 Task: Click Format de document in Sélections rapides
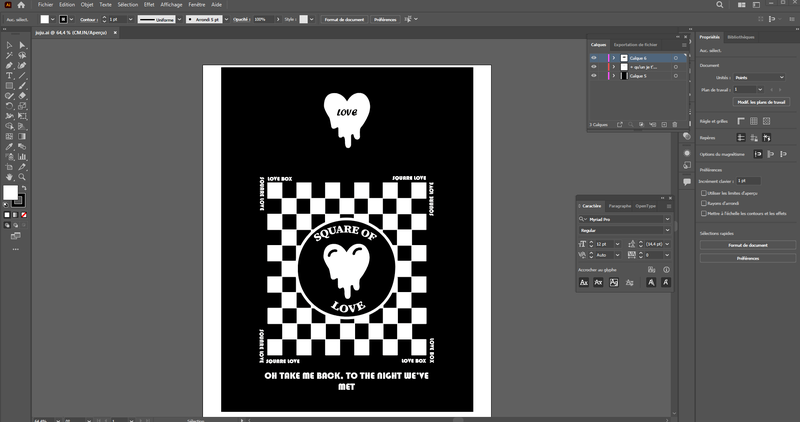click(747, 245)
